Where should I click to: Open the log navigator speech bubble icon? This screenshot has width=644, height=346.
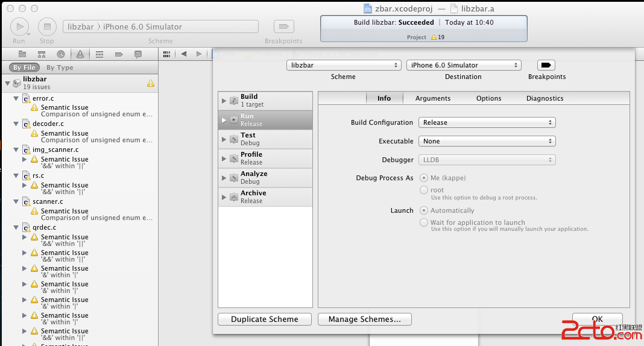coord(138,54)
